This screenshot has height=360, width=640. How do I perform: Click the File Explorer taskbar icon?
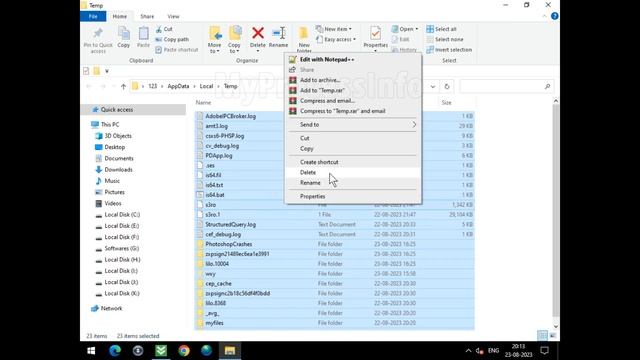click(x=230, y=351)
